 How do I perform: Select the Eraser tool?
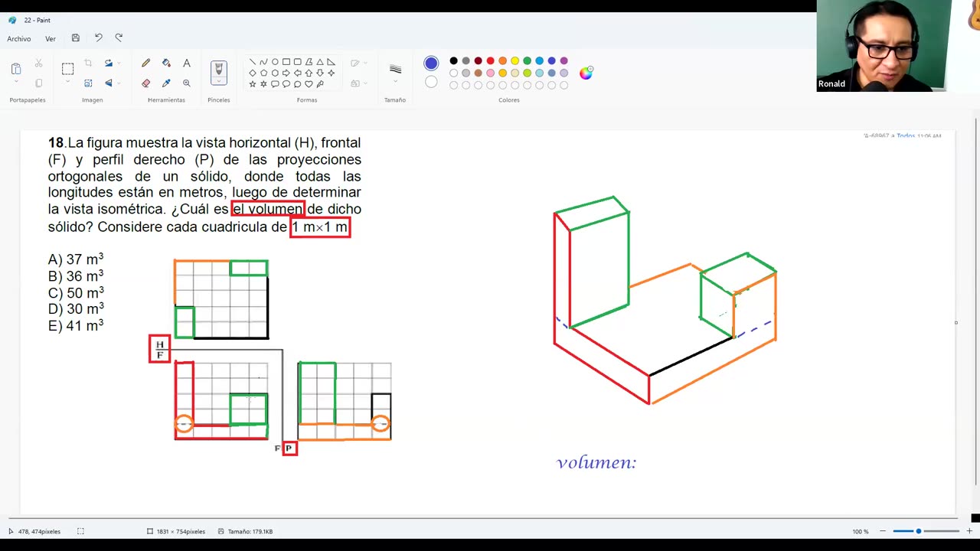(x=145, y=83)
